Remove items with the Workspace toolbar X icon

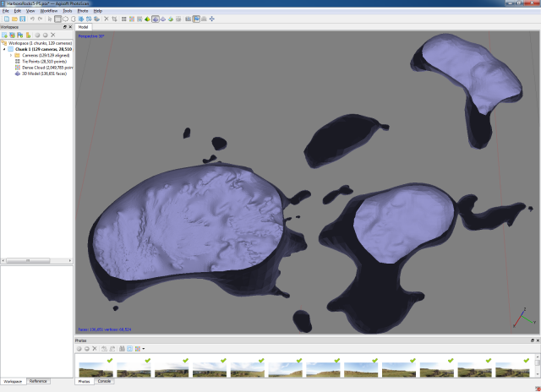point(52,35)
